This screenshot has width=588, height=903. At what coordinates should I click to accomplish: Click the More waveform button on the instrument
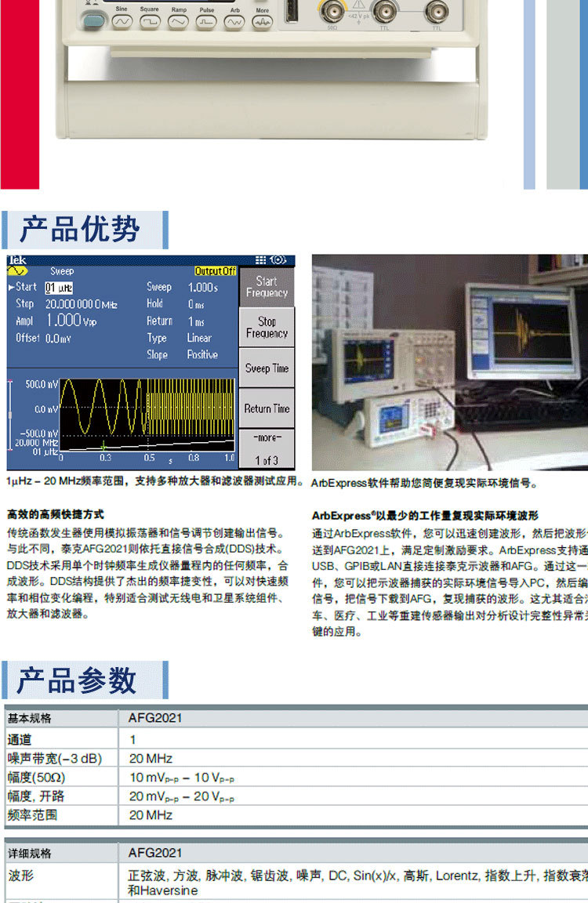click(263, 23)
